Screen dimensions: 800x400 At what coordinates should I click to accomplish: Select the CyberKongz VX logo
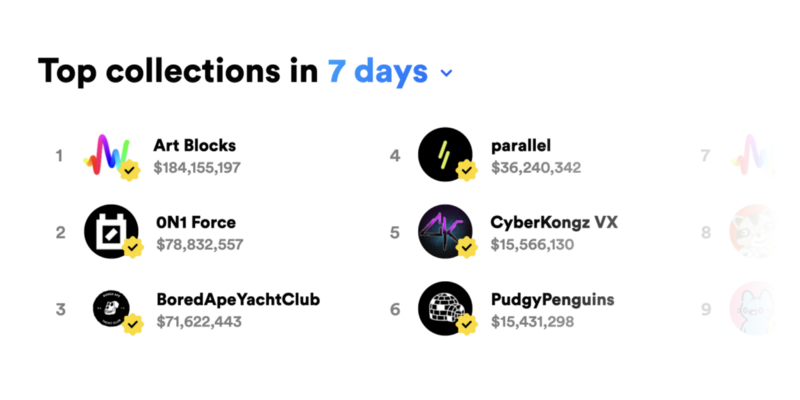pyautogui.click(x=445, y=232)
